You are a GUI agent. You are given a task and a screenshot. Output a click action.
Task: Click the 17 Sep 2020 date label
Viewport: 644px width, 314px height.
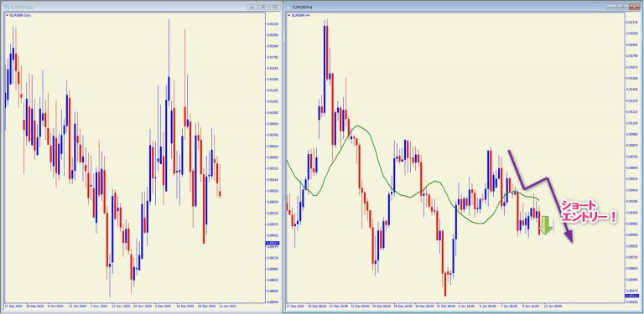[13, 306]
